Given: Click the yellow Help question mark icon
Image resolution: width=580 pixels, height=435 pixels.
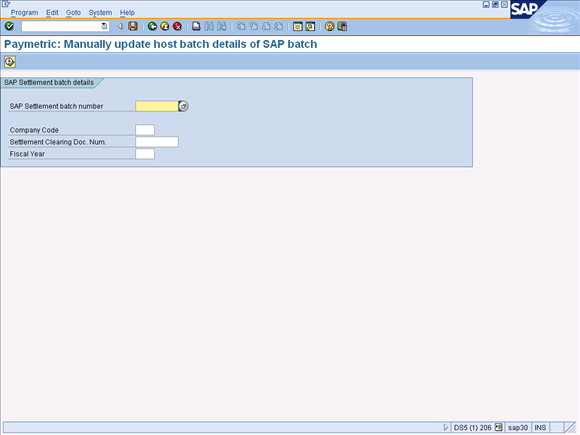Looking at the screenshot, I should click(x=329, y=26).
